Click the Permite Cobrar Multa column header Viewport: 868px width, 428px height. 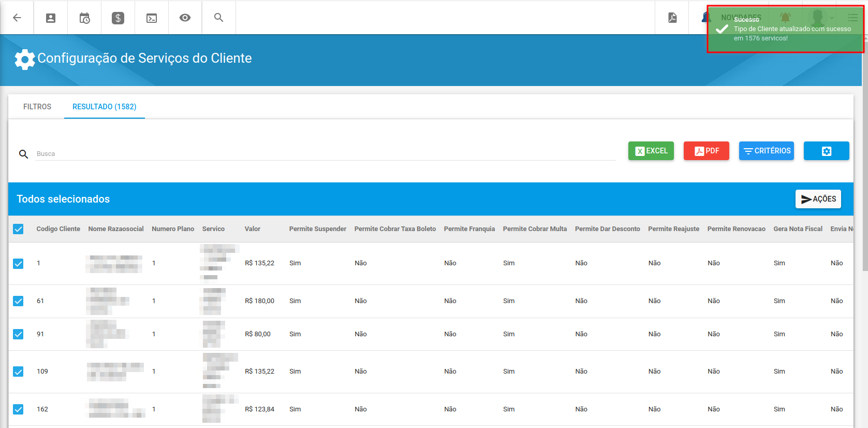(535, 229)
